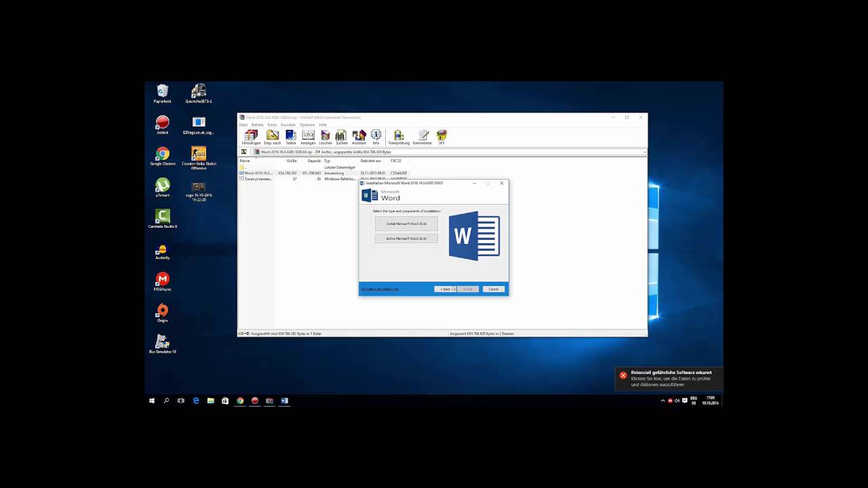This screenshot has height=488, width=868.
Task: Select the Audacity desktop icon
Action: click(163, 251)
